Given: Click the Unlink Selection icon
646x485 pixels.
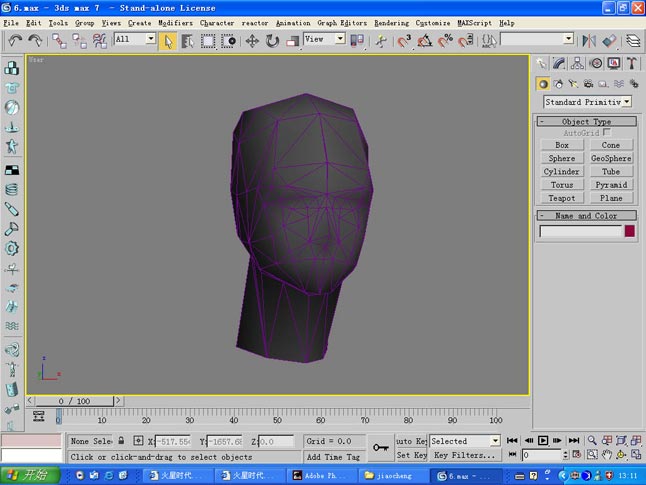Looking at the screenshot, I should pyautogui.click(x=79, y=41).
